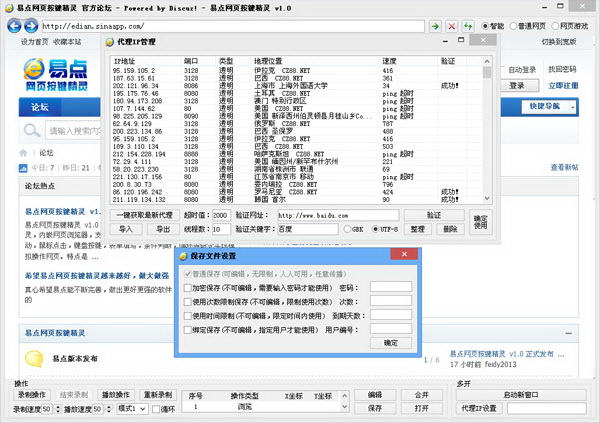Sort proxy list by 速度 column header
Screen dimensions: 600x423
pos(409,61)
